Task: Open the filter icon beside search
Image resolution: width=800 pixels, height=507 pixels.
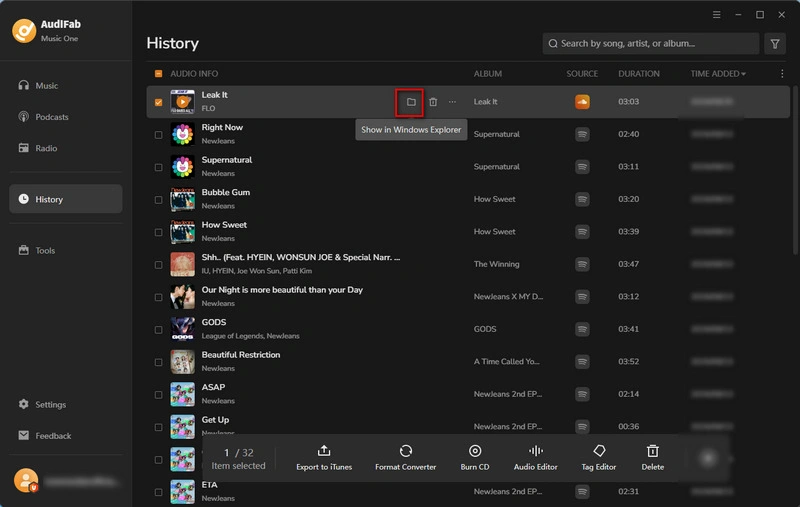Action: click(x=774, y=44)
